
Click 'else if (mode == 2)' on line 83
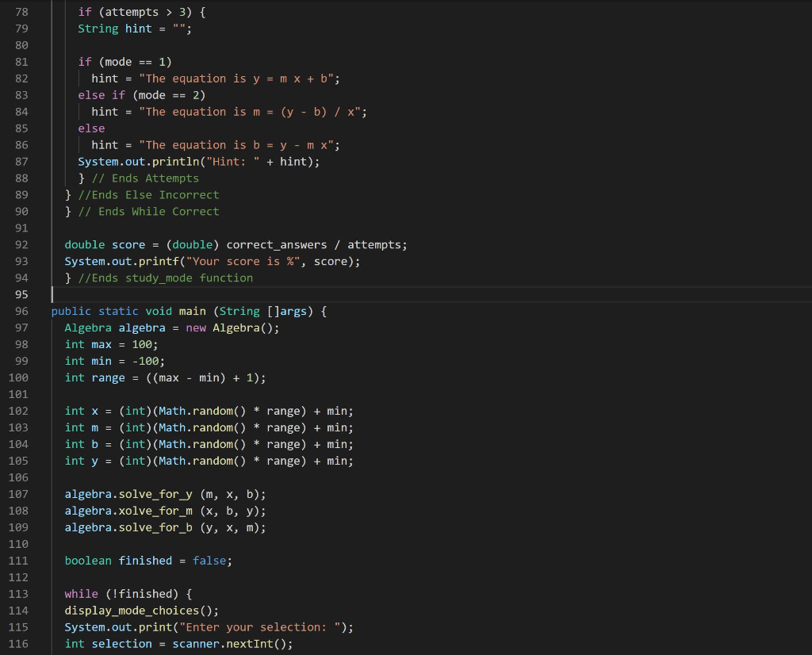click(x=142, y=95)
